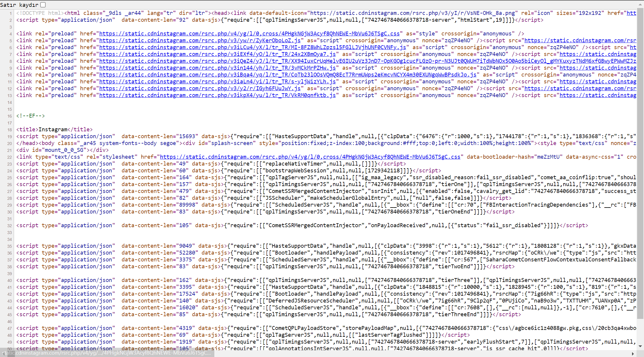Viewport: 644px width, 357px height.
Task: Open the script src link at end of line 13
Action: [598, 95]
